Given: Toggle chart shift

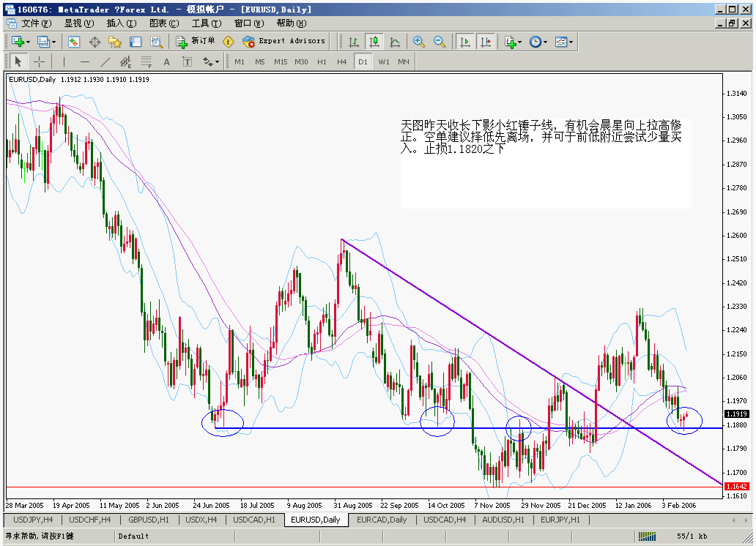Looking at the screenshot, I should coord(486,42).
